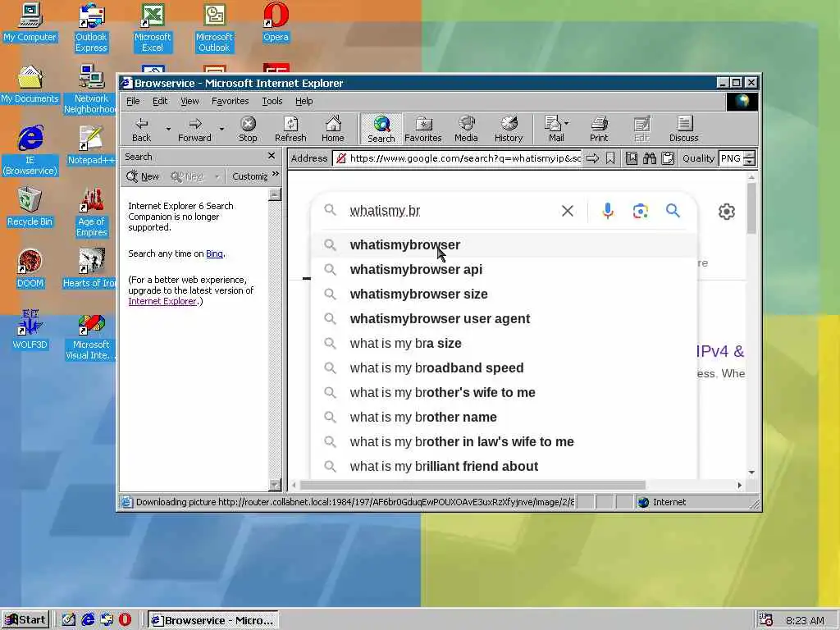
Task: Click Customize in the Search pane
Action: pos(249,176)
